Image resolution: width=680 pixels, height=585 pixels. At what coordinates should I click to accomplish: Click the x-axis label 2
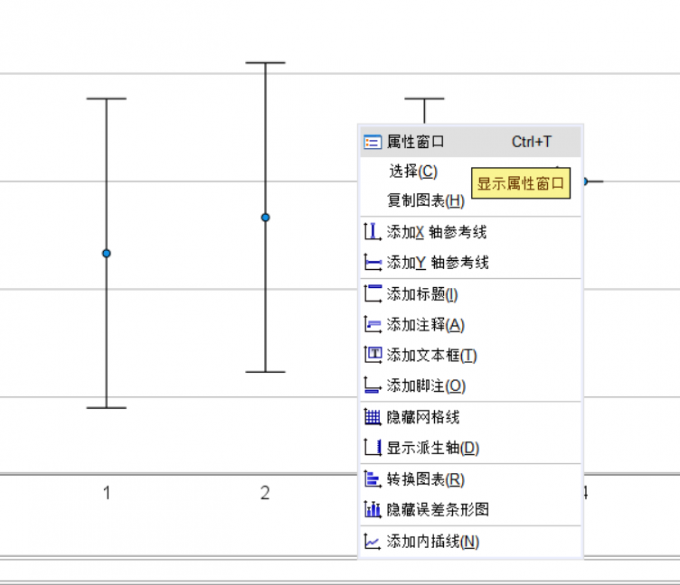coord(265,493)
